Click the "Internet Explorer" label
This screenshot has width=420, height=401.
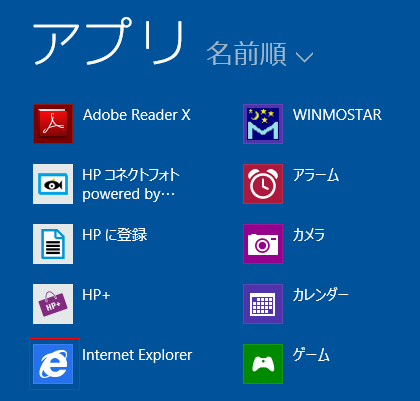(x=137, y=355)
